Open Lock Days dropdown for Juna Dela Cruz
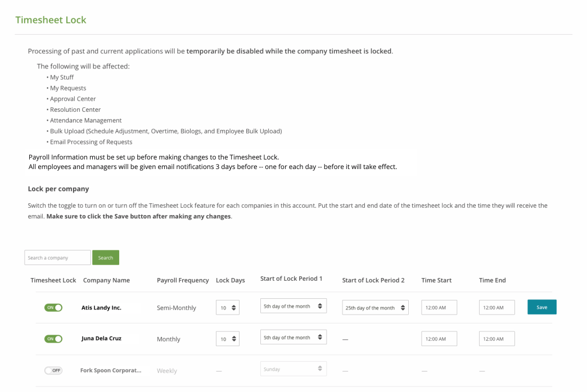587x392 pixels. [229, 339]
